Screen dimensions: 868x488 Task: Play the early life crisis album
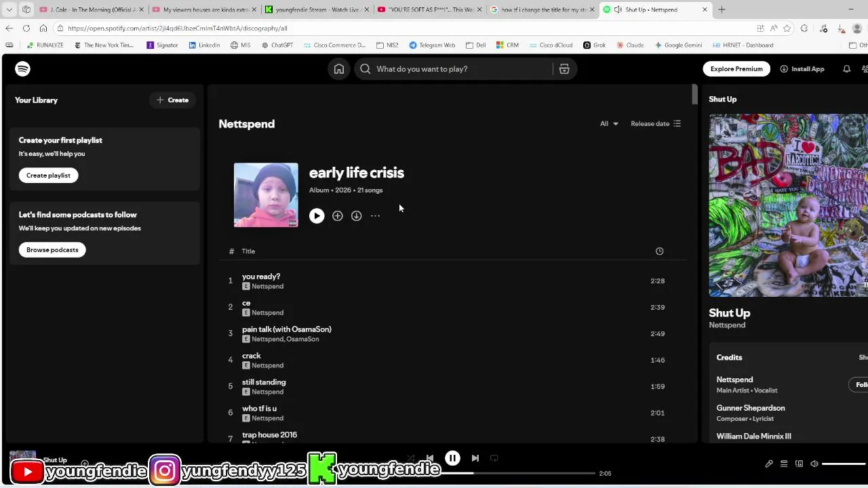tap(317, 216)
